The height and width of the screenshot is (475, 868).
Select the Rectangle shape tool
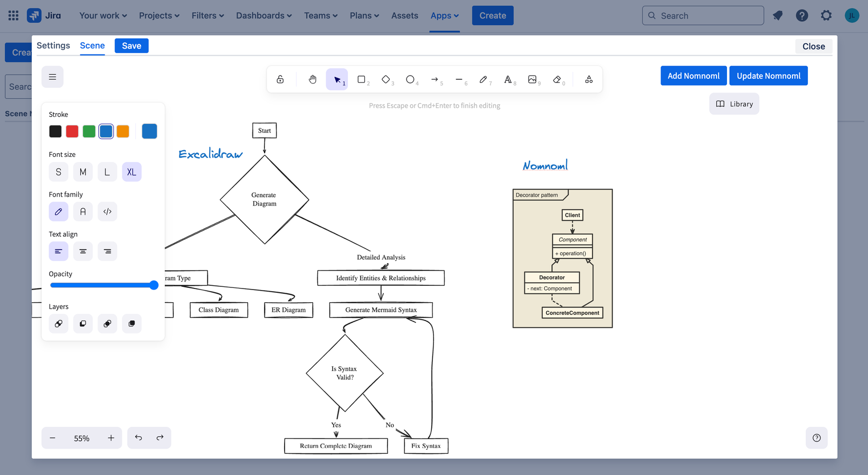361,79
